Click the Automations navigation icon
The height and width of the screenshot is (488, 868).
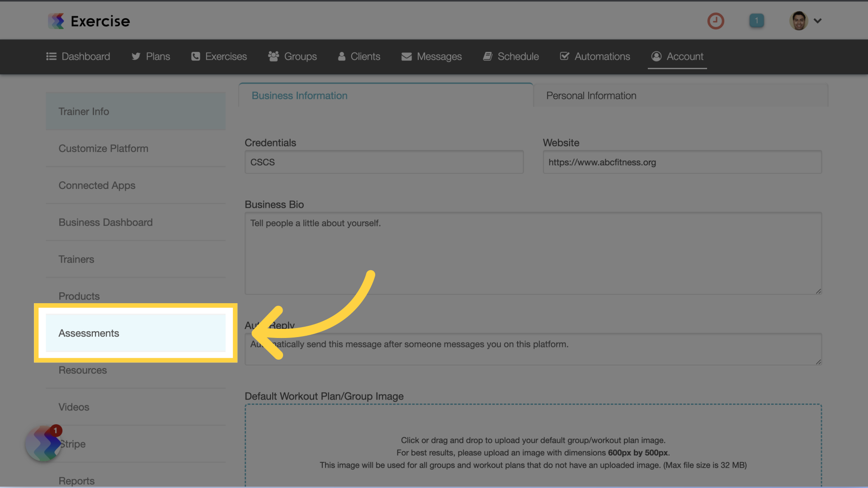[x=564, y=56]
